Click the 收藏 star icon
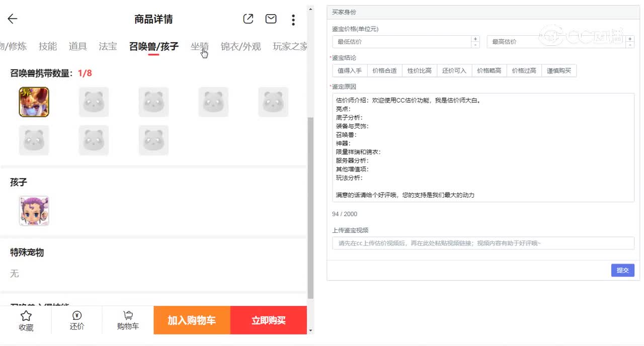Image resolution: width=644 pixels, height=346 pixels. 26,316
